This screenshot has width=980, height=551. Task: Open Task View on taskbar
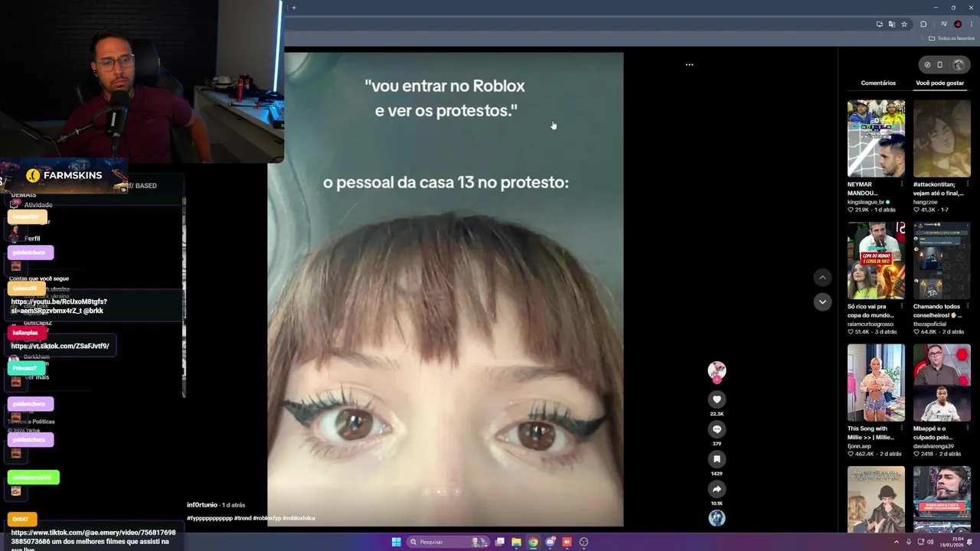[x=499, y=542]
